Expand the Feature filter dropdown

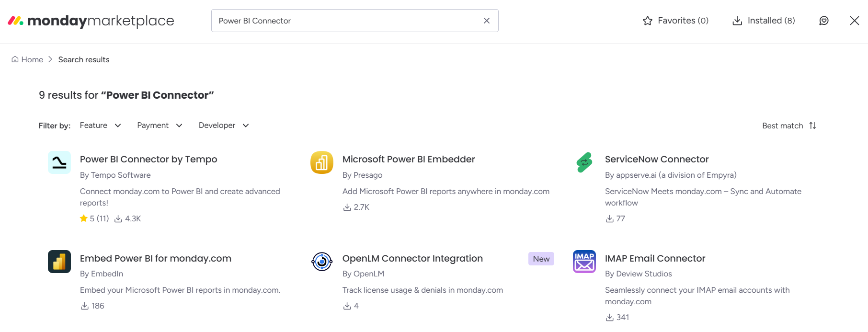101,126
